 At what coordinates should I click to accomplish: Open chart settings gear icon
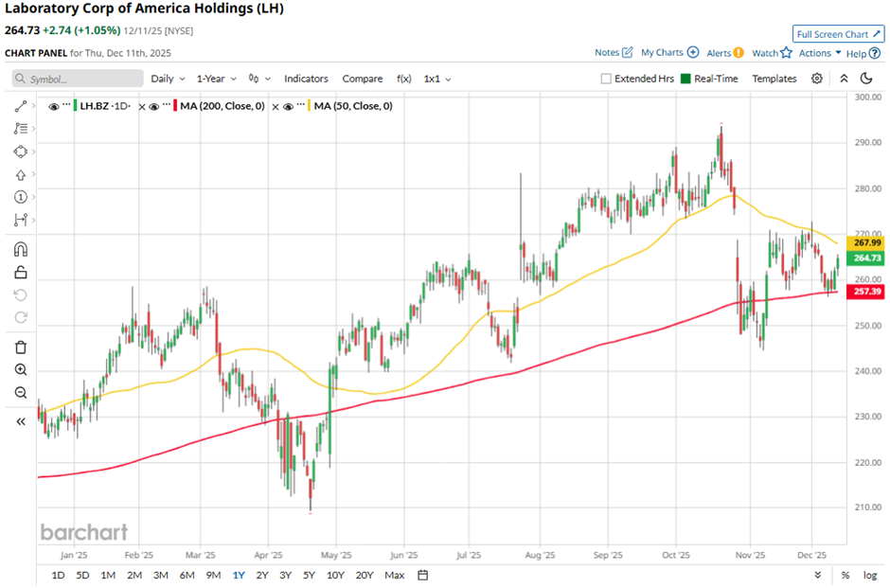click(x=817, y=79)
